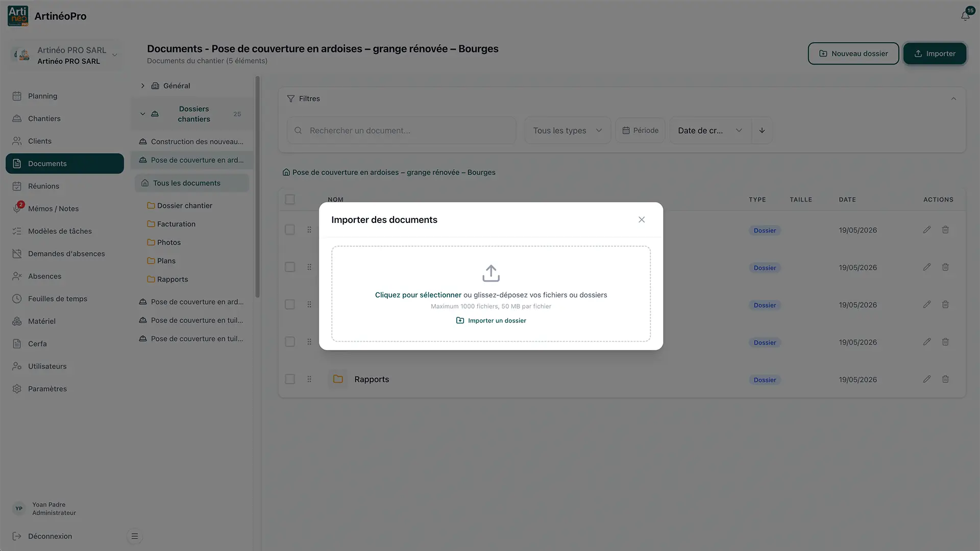
Task: Edit the Rapports folder with the pencil icon
Action: point(927,379)
